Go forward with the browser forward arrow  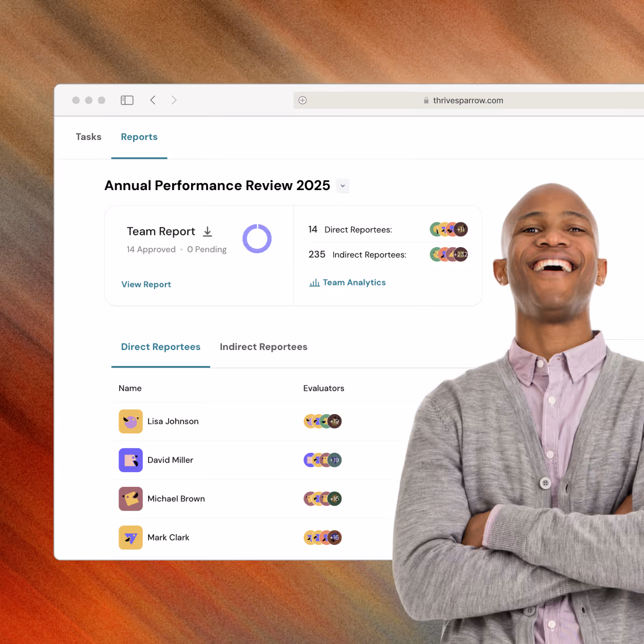(x=174, y=100)
